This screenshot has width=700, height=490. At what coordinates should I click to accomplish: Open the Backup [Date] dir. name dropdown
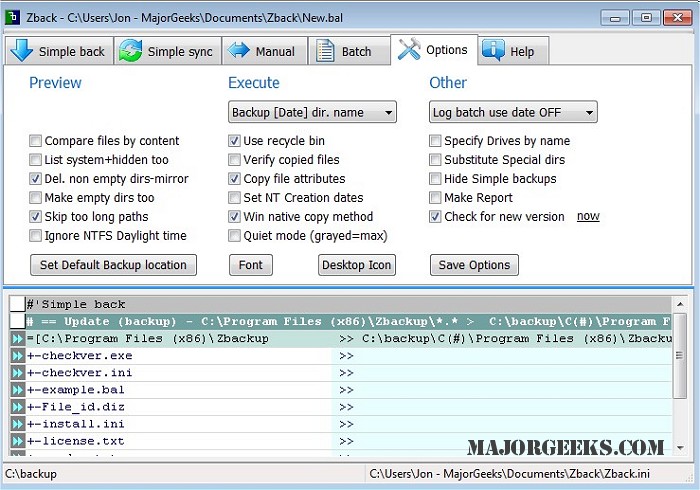click(312, 112)
